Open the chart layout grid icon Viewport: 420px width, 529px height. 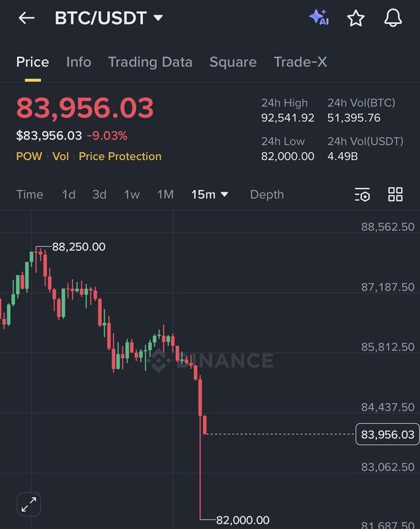pos(396,194)
